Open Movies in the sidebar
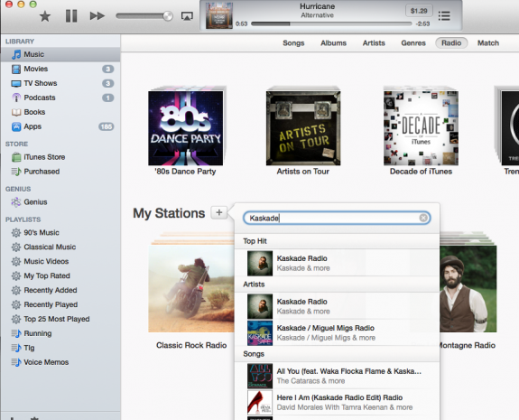The width and height of the screenshot is (519, 420). coord(60,69)
